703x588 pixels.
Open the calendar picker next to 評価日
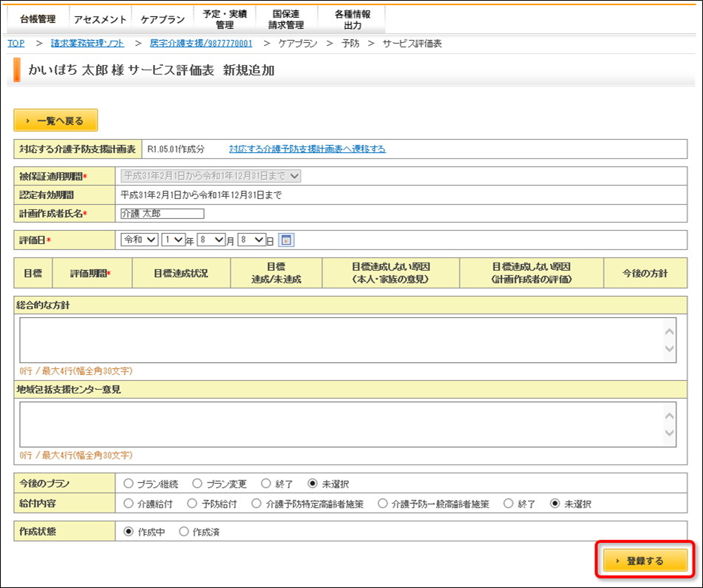point(286,240)
